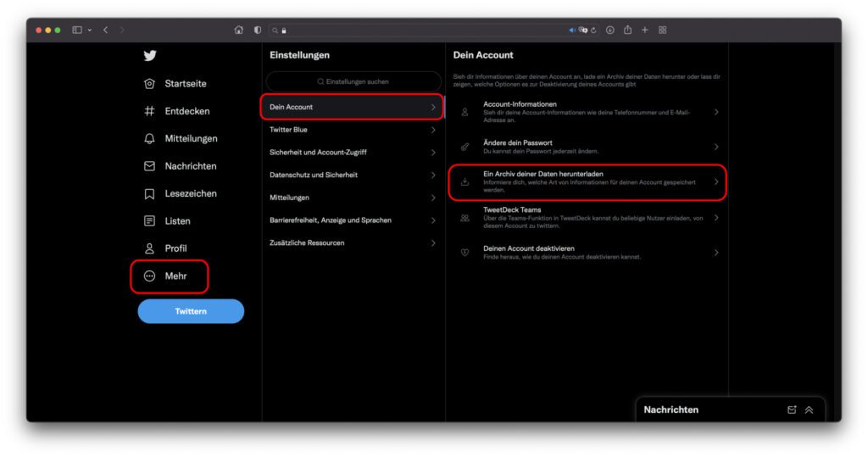Open Startseite home icon in sidebar

click(149, 84)
